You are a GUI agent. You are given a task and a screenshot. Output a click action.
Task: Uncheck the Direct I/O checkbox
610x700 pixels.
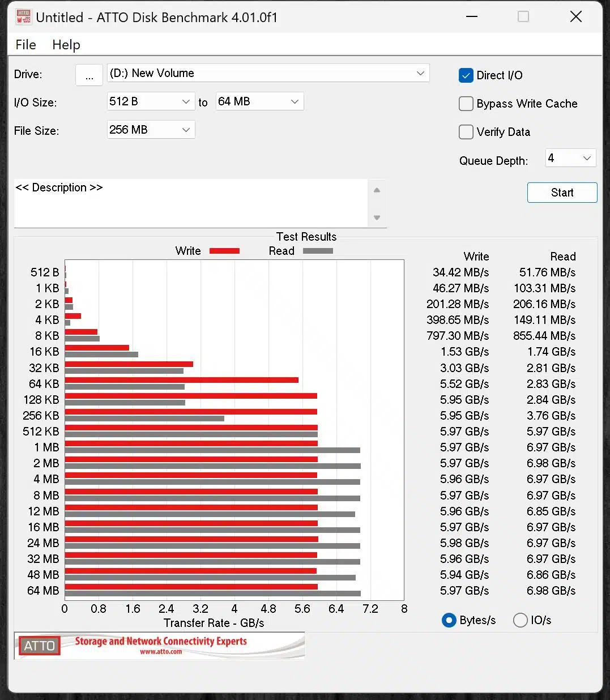466,75
